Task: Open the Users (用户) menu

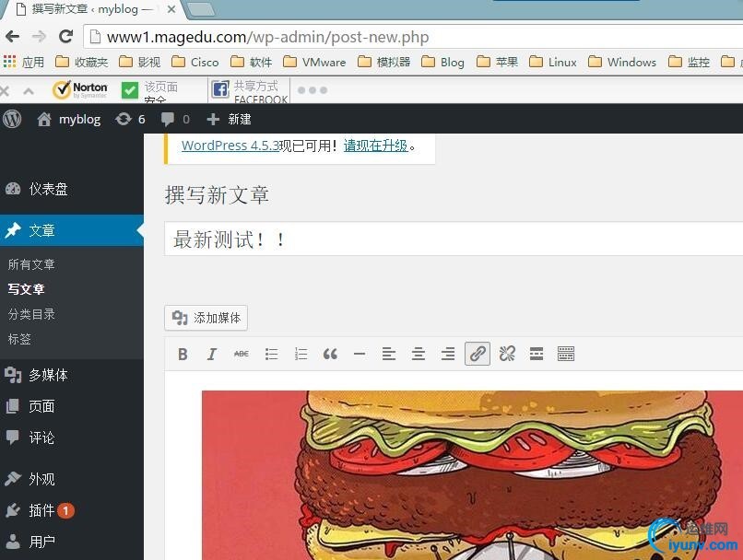Action: pos(72,542)
